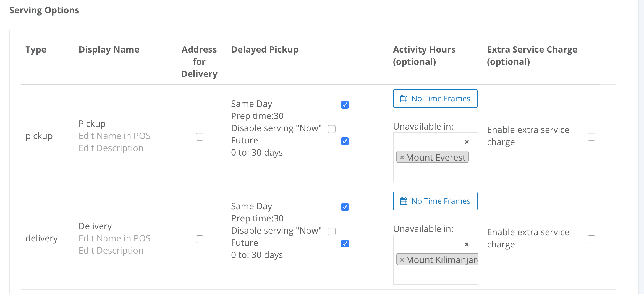Remove the Mount Kilimanjaro tag

(x=402, y=260)
